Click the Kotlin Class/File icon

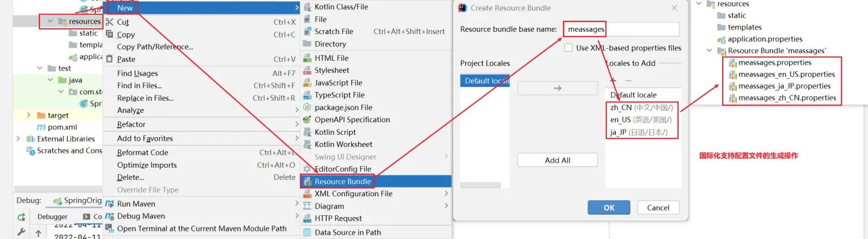click(307, 7)
